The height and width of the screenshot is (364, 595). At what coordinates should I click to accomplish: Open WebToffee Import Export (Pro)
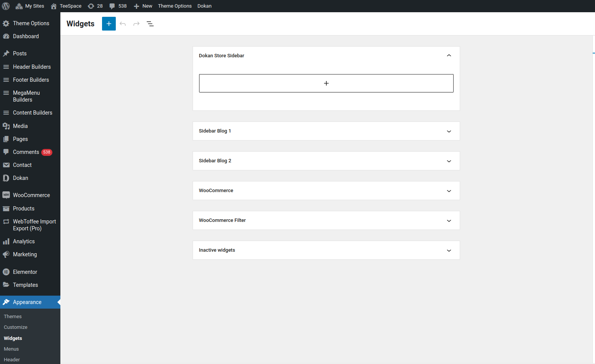(30, 225)
